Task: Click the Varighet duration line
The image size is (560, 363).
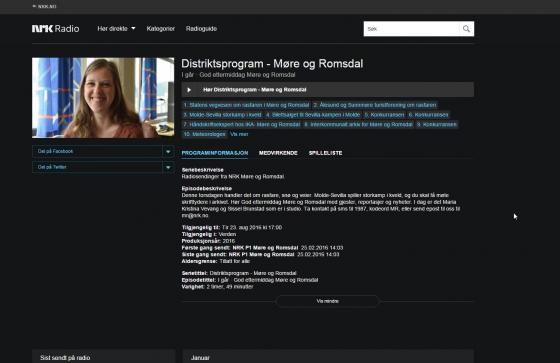Action: pos(218,287)
